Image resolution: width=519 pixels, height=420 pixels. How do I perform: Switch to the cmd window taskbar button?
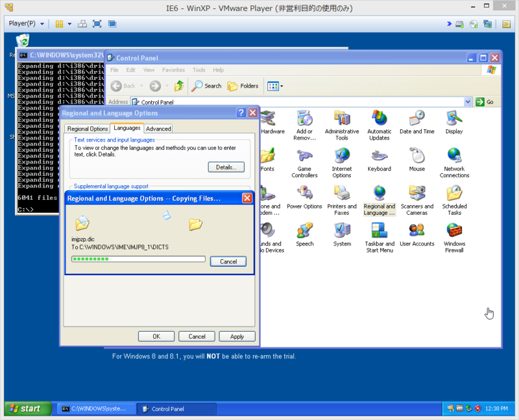coord(96,409)
